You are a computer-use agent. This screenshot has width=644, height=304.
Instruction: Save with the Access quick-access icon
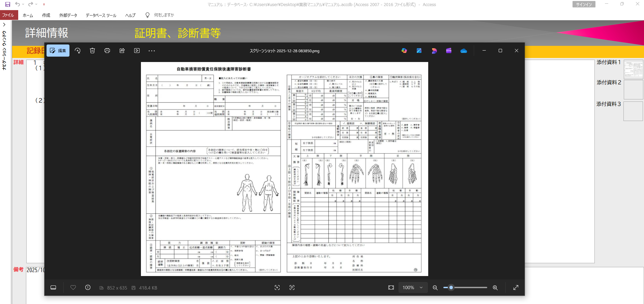(8, 4)
